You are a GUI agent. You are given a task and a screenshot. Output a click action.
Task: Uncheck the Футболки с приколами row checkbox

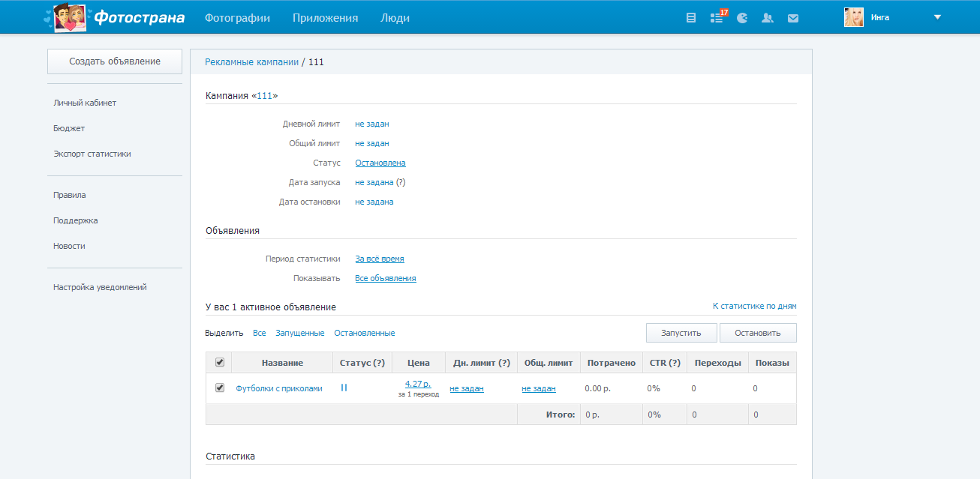point(220,388)
